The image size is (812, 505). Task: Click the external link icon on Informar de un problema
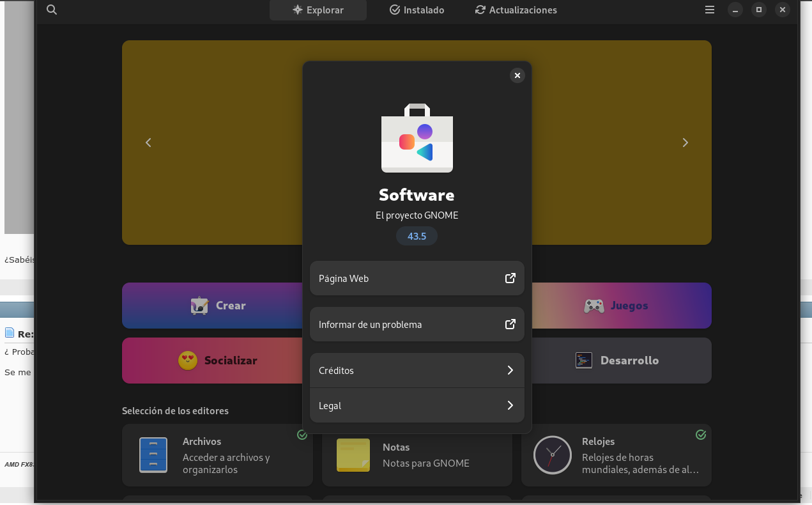[510, 324]
